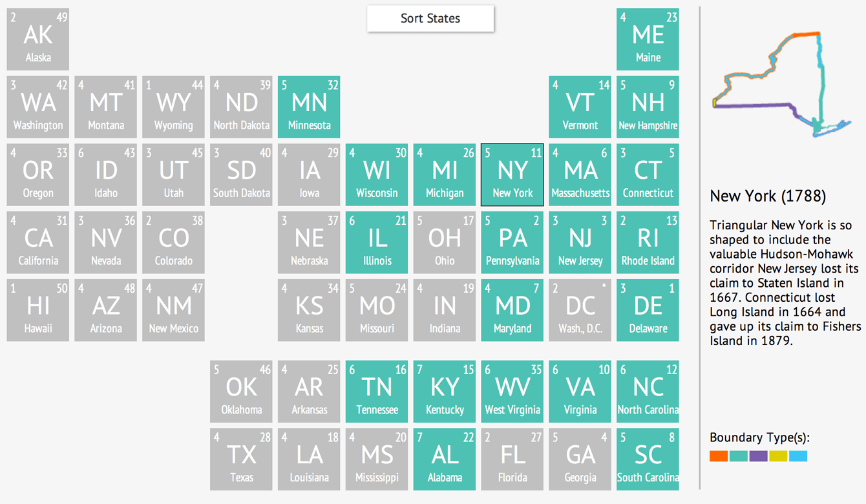Click the Arizona AZ tile

(106, 310)
